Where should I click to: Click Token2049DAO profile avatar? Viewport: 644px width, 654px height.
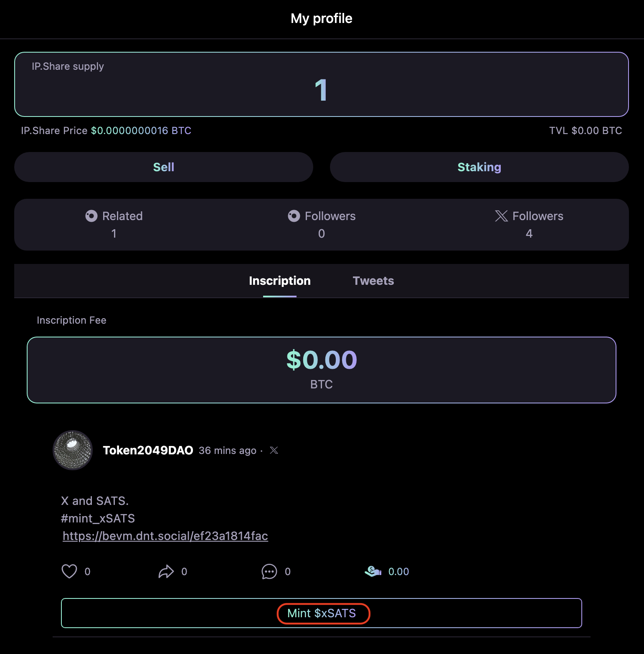tap(73, 450)
